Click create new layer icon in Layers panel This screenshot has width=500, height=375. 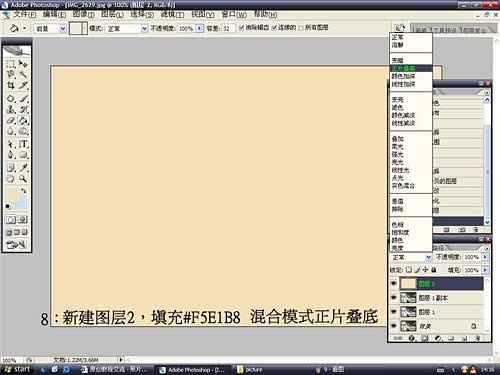point(464,338)
